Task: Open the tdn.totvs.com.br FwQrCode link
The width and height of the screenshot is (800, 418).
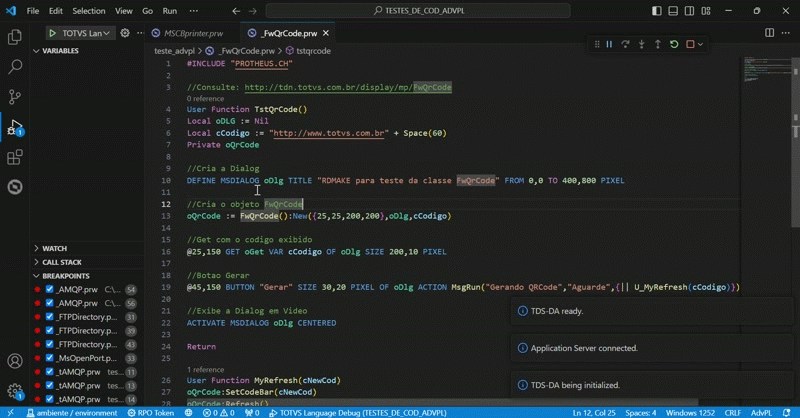Action: [x=348, y=87]
